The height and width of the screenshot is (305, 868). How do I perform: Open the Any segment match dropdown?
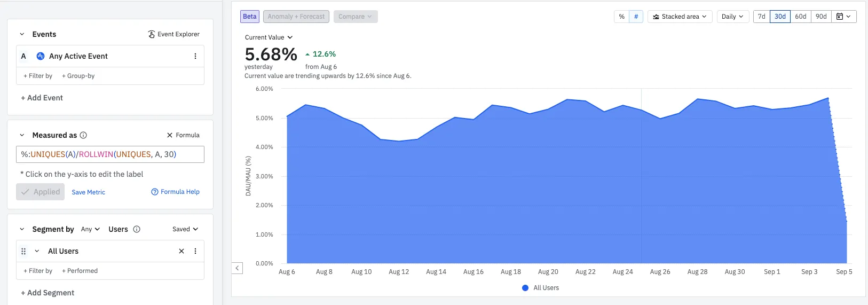pyautogui.click(x=90, y=229)
